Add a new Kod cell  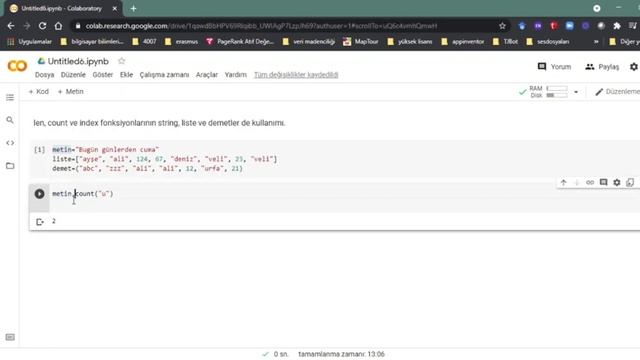click(x=38, y=92)
